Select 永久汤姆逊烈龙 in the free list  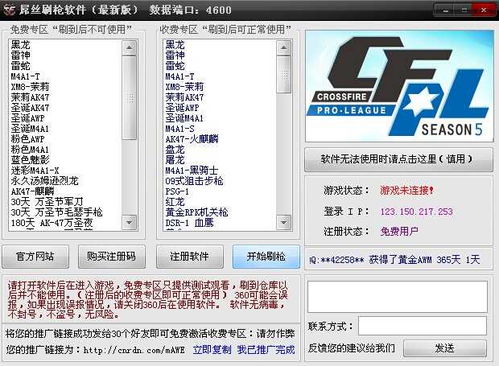pos(45,181)
